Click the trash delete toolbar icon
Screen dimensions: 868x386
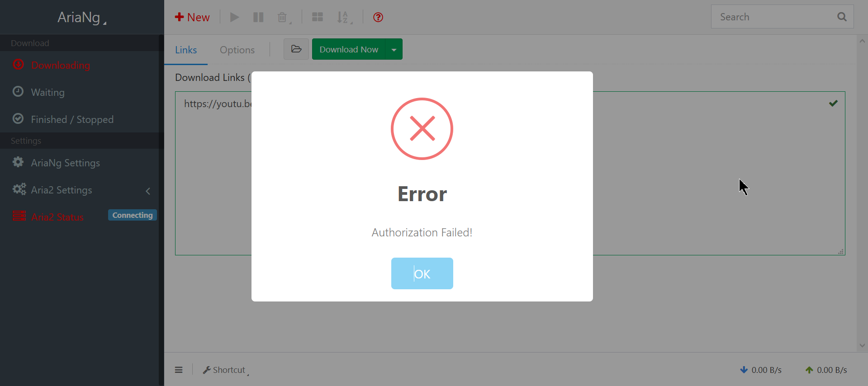pos(283,17)
